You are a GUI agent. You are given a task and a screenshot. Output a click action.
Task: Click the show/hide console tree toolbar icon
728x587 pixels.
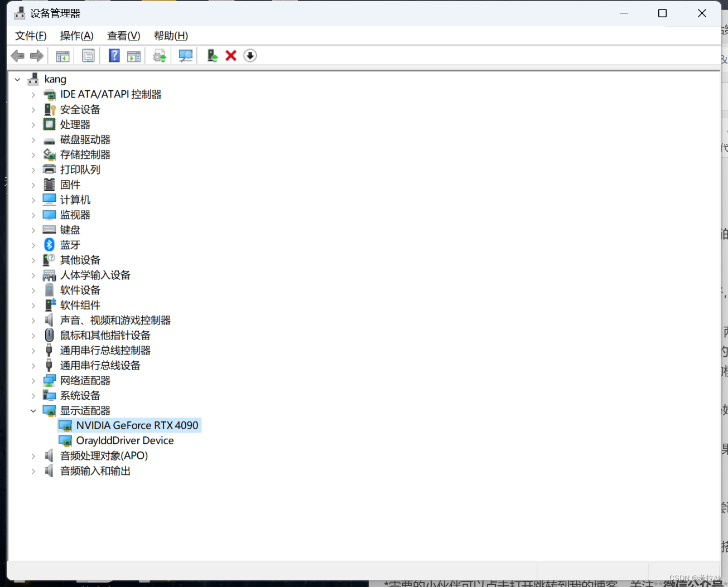[x=62, y=56]
